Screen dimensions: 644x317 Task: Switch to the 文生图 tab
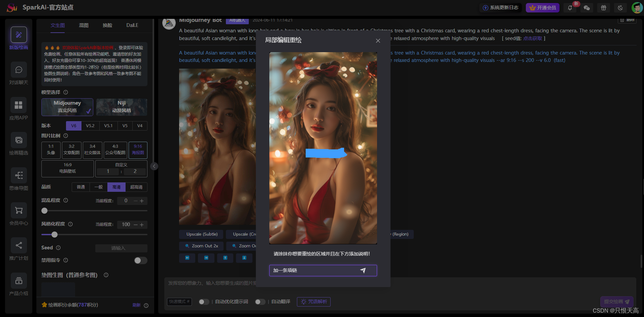pyautogui.click(x=58, y=25)
